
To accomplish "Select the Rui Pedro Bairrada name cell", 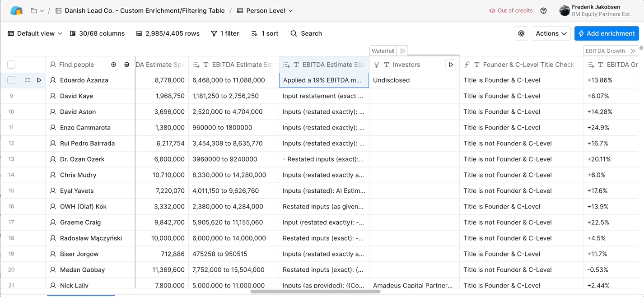I will pyautogui.click(x=90, y=143).
